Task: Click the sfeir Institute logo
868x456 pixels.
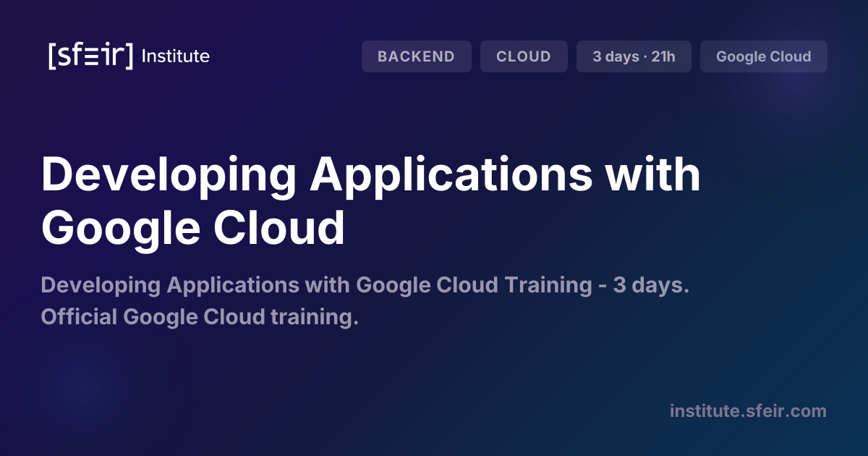Action: click(129, 56)
